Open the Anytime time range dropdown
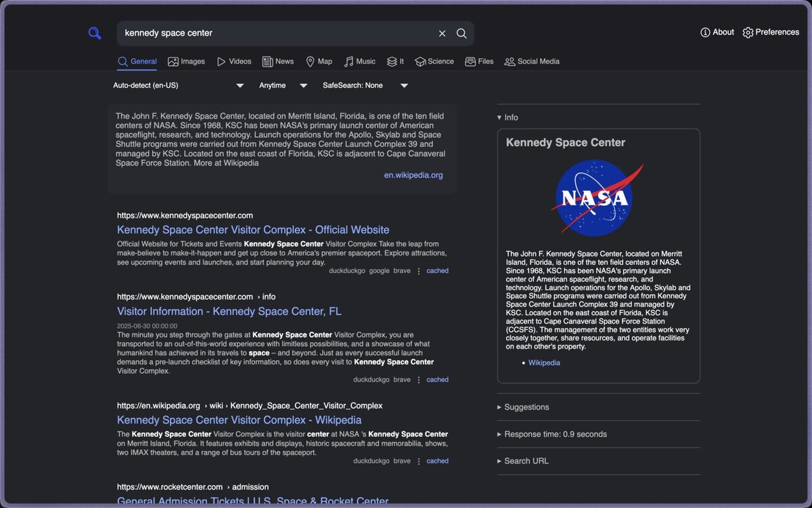Viewport: 812px width, 508px height. (x=284, y=85)
